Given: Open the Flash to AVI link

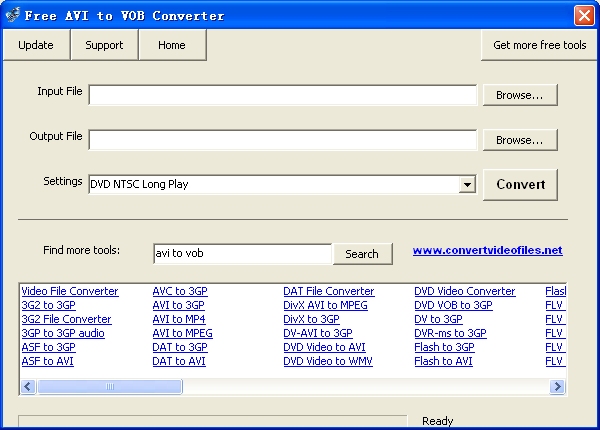Looking at the screenshot, I should pyautogui.click(x=443, y=361).
